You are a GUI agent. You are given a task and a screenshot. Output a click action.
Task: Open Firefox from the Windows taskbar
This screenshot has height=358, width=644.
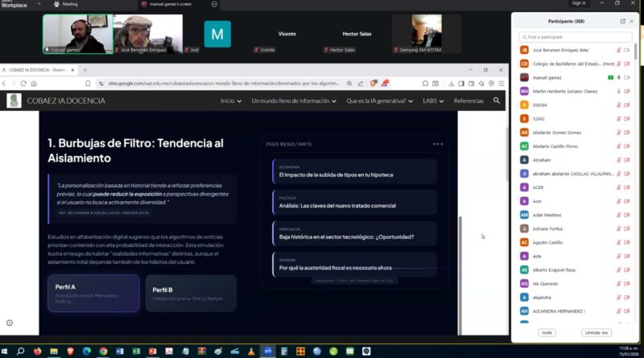[x=37, y=351]
